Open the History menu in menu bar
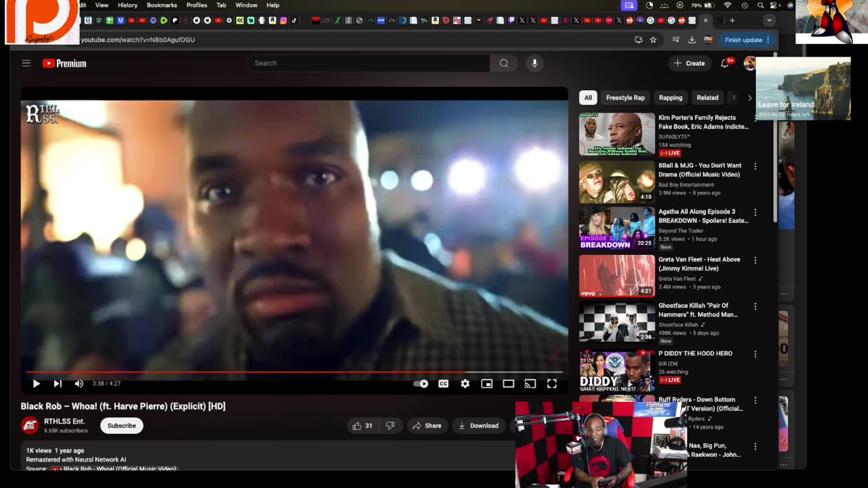Viewport: 868px width, 488px height. tap(127, 5)
